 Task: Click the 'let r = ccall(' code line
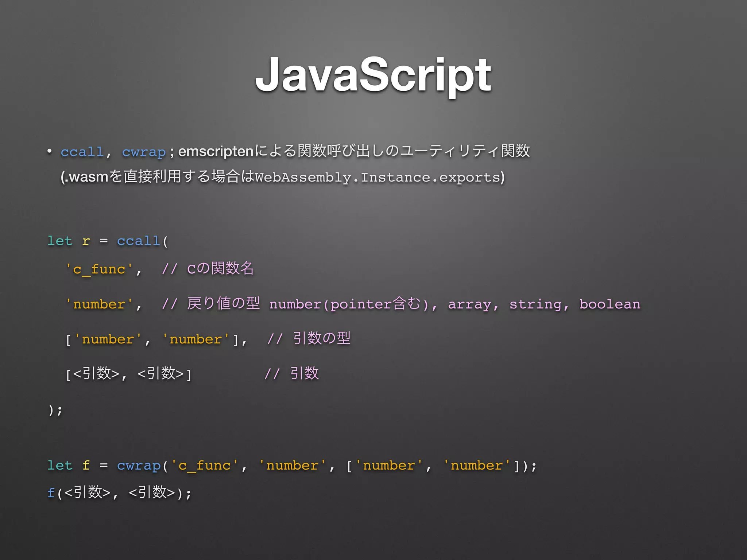pyautogui.click(x=108, y=241)
